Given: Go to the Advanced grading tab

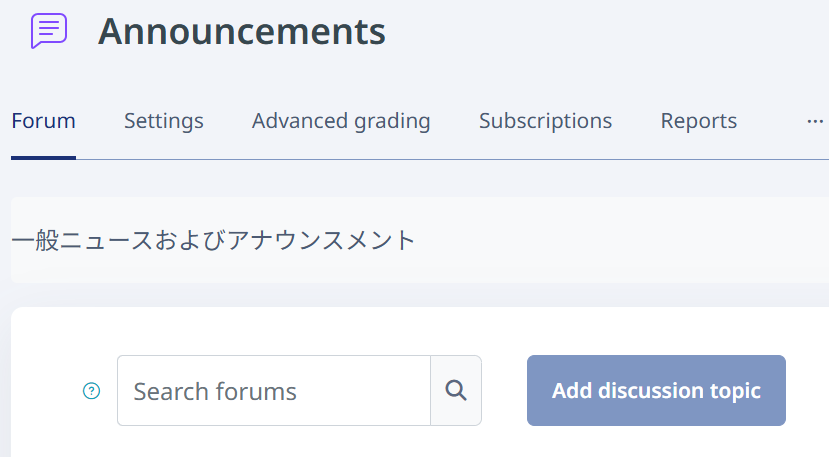Looking at the screenshot, I should coord(341,121).
